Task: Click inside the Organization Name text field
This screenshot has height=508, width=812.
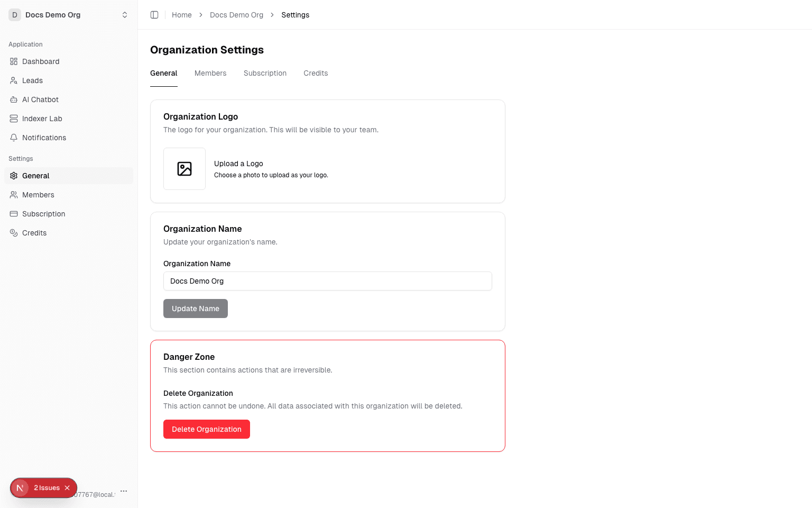Action: point(327,281)
